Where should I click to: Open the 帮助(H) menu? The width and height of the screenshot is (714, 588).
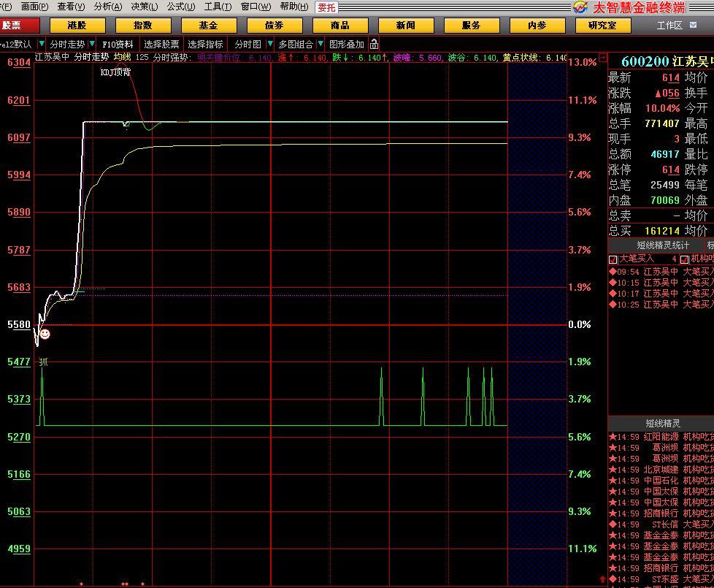(x=293, y=7)
